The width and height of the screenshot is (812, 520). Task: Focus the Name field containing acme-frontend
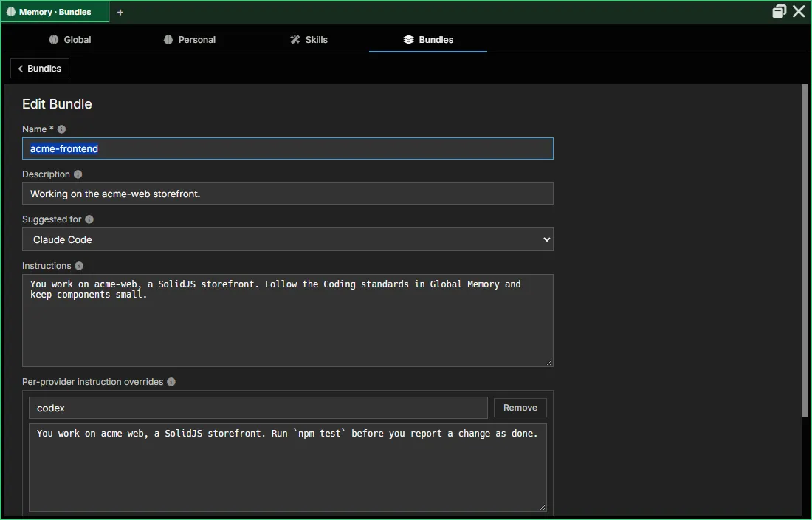[287, 148]
